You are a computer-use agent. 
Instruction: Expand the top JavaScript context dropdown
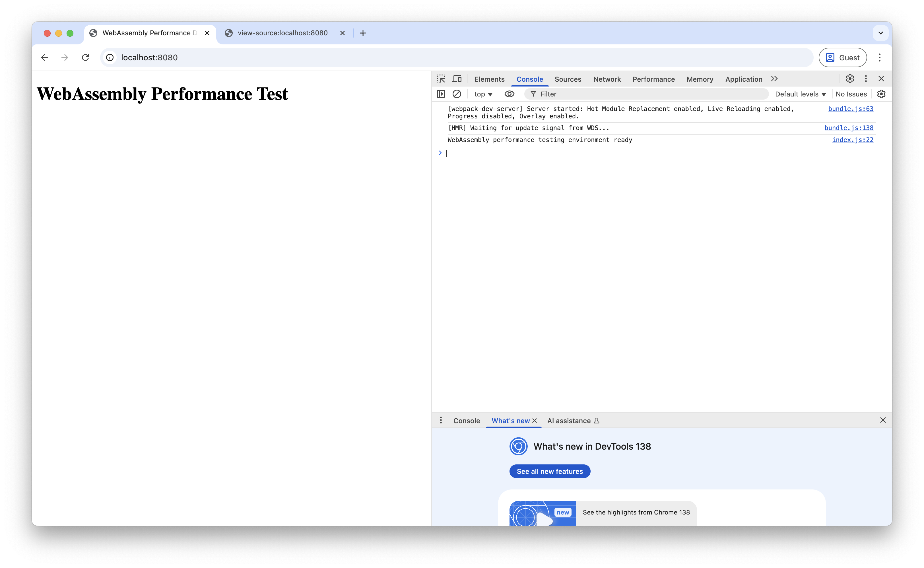[x=483, y=94]
